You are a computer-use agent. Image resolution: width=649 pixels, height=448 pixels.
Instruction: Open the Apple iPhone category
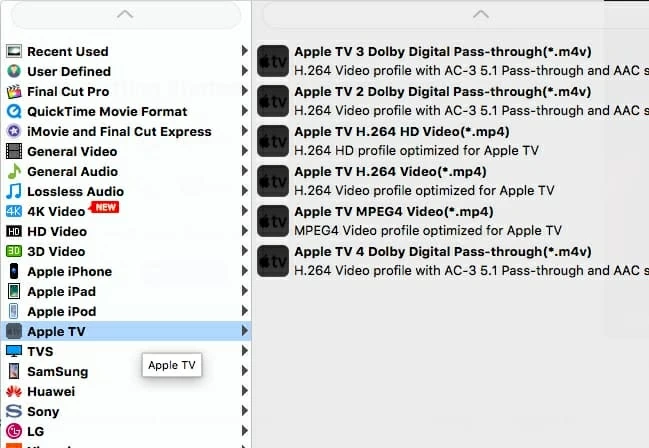[69, 271]
